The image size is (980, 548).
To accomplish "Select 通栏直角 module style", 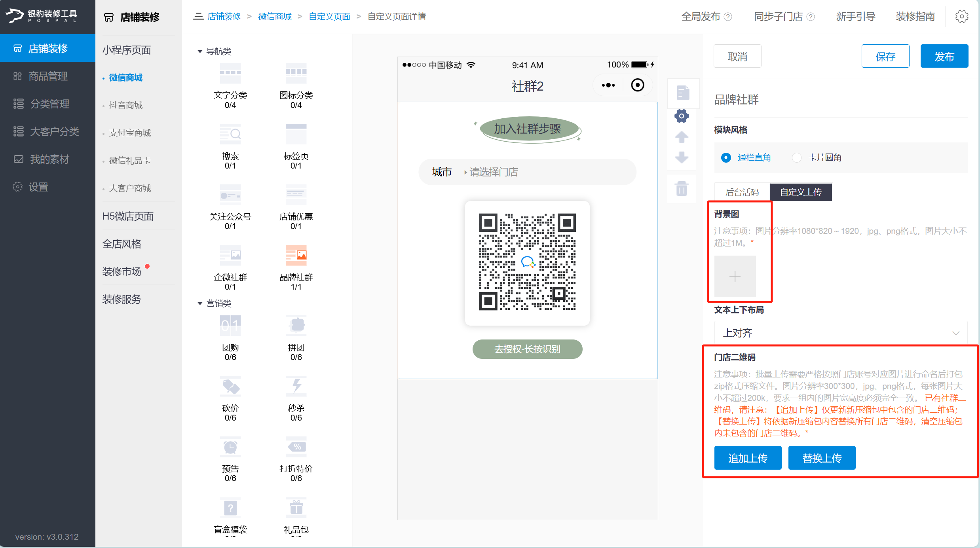I will point(746,157).
